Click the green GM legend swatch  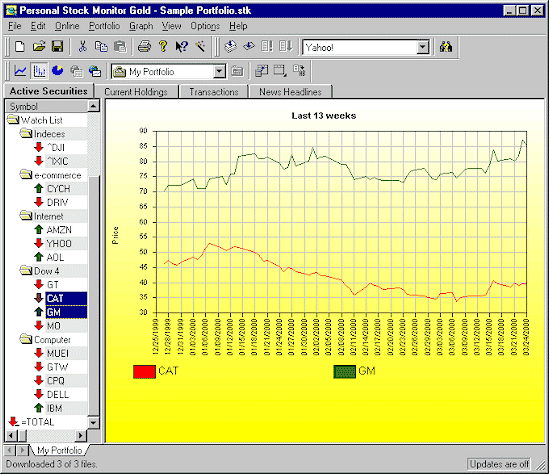click(x=344, y=372)
